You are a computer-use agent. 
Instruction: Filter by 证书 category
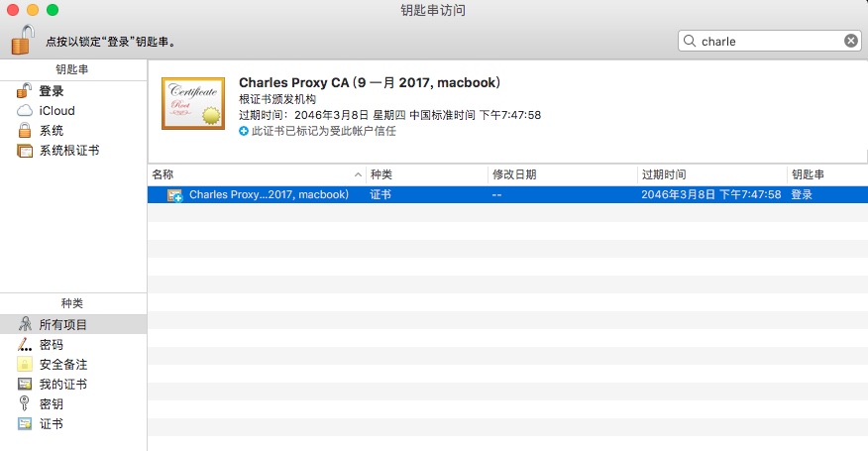click(x=51, y=424)
